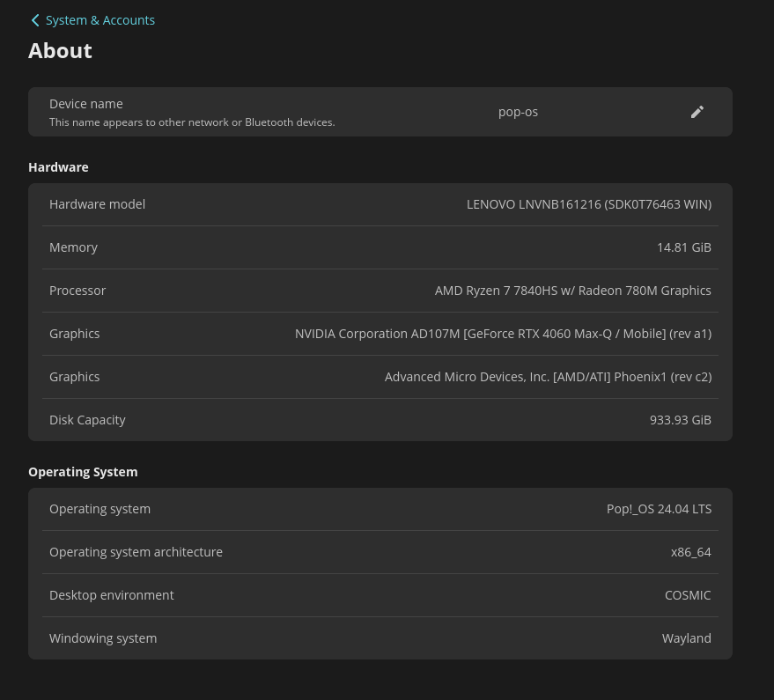Image resolution: width=774 pixels, height=700 pixels.
Task: Click the 'Windowing system' label
Action: coord(103,638)
